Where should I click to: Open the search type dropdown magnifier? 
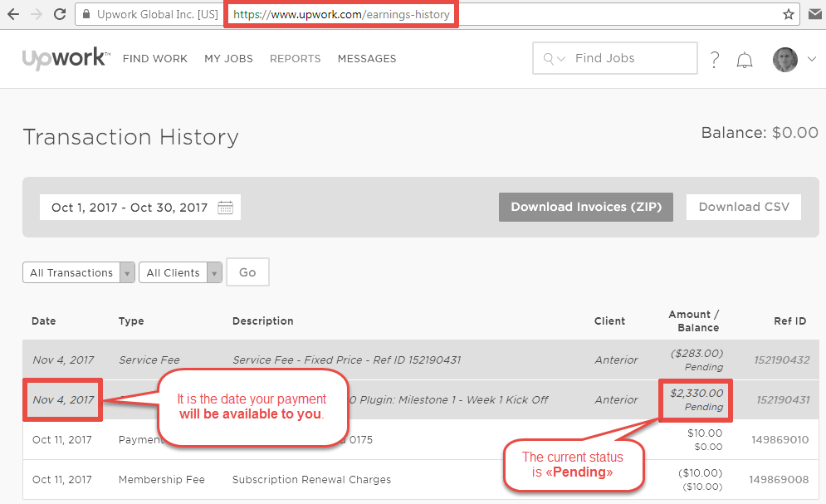555,58
